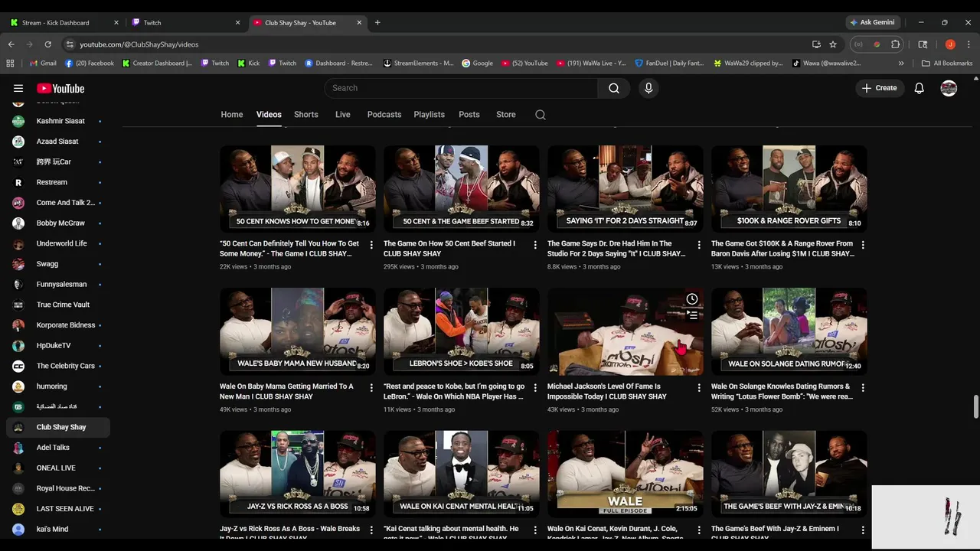The height and width of the screenshot is (551, 980).
Task: Open The Game's Beef With Jay-Z title
Action: 775,533
